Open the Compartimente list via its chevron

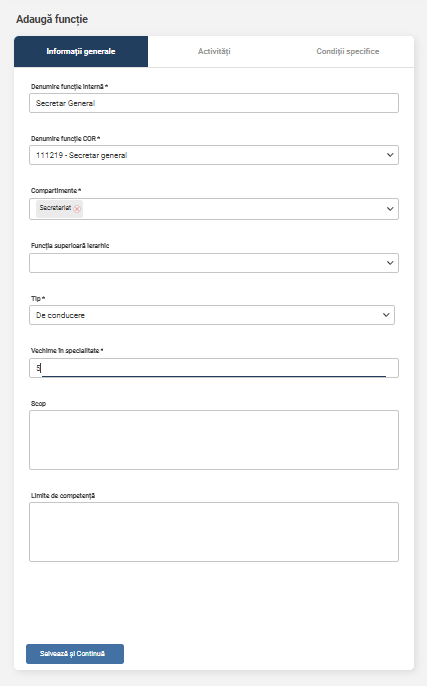390,209
